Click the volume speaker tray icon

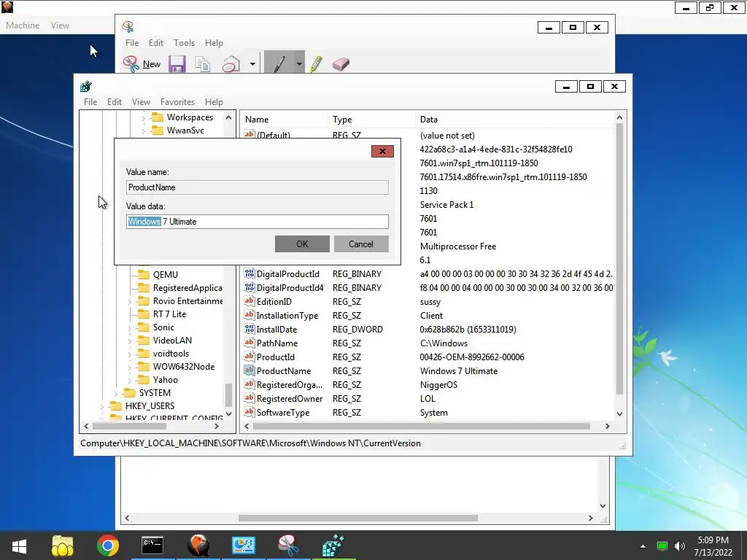click(x=680, y=546)
